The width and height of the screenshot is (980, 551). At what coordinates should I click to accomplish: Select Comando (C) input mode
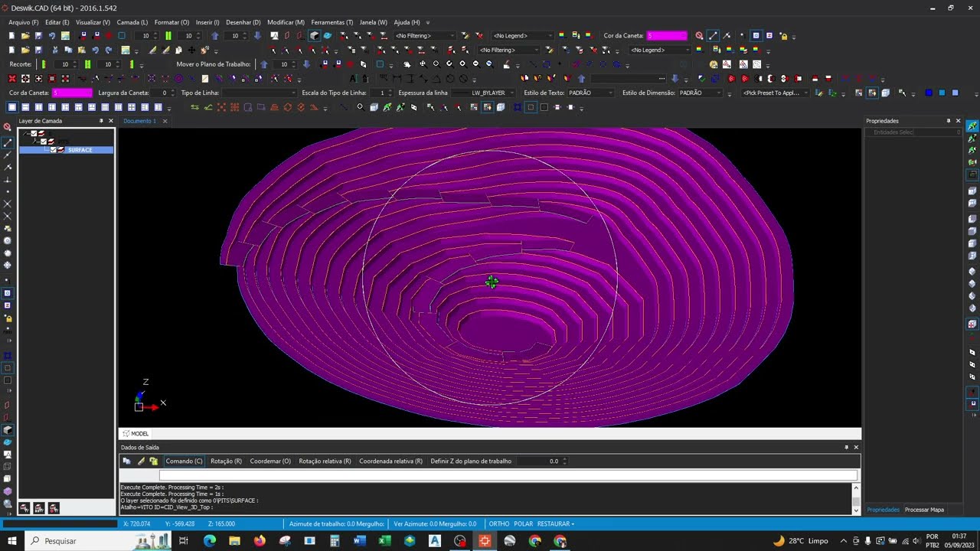[x=184, y=461]
